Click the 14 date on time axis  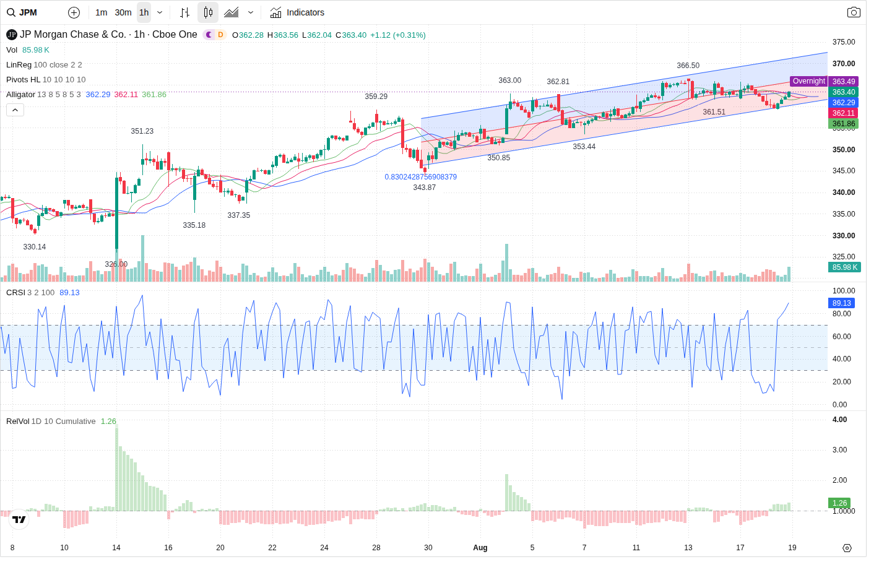click(116, 548)
